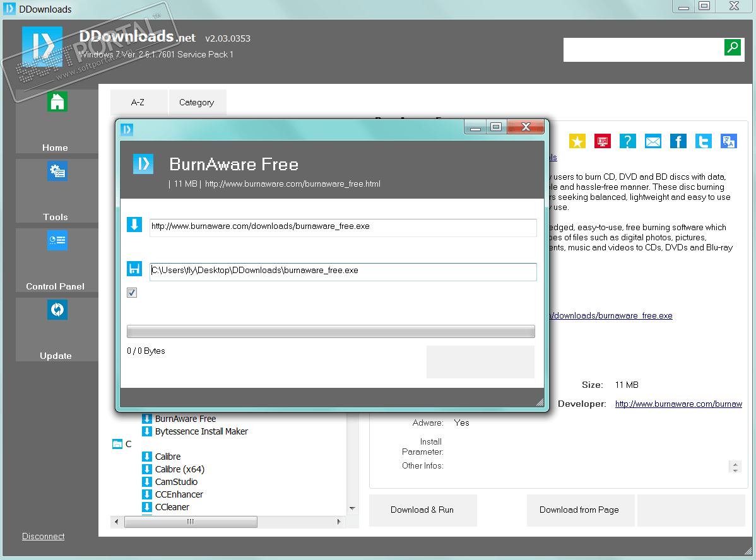Select CCEnhancer in the list

point(179,494)
